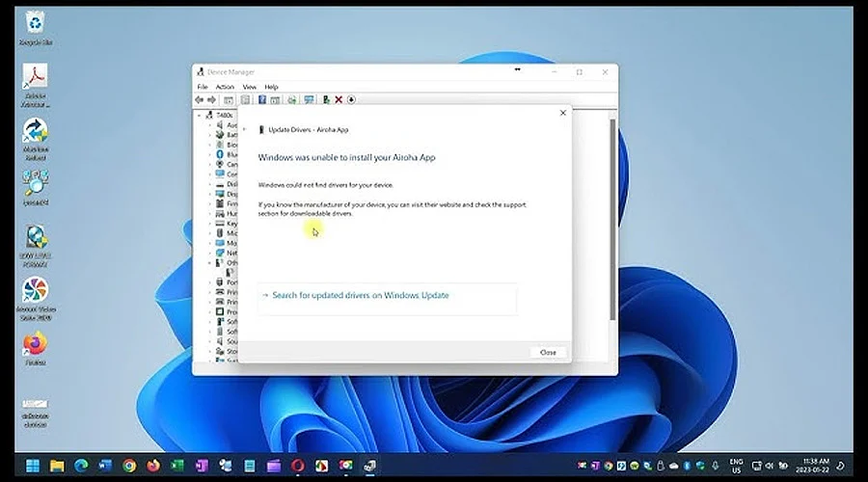Launch Microsoft Edge from the taskbar
This screenshot has width=868, height=482.
coord(81,466)
